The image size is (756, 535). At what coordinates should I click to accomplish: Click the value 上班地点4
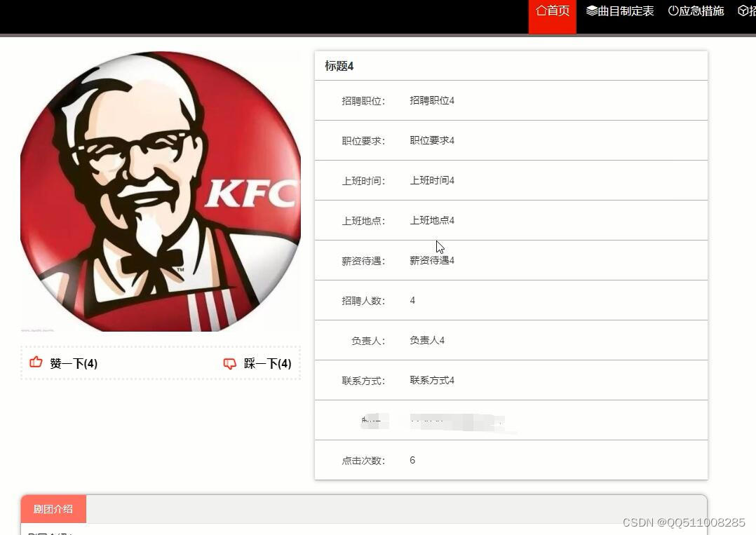(x=432, y=220)
